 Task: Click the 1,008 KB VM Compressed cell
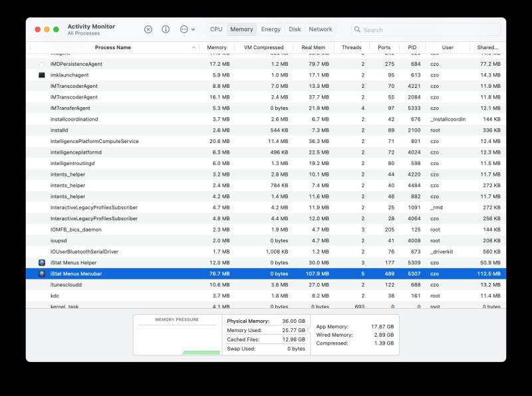tap(277, 252)
